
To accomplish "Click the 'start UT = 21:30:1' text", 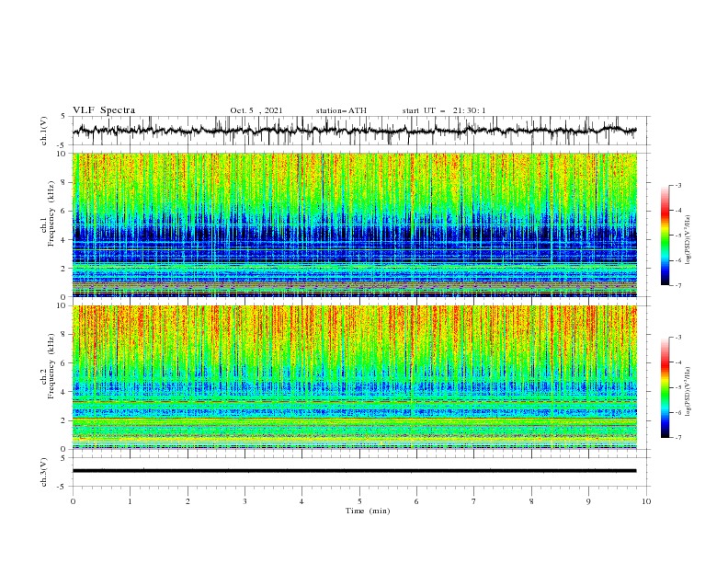I will (444, 110).
